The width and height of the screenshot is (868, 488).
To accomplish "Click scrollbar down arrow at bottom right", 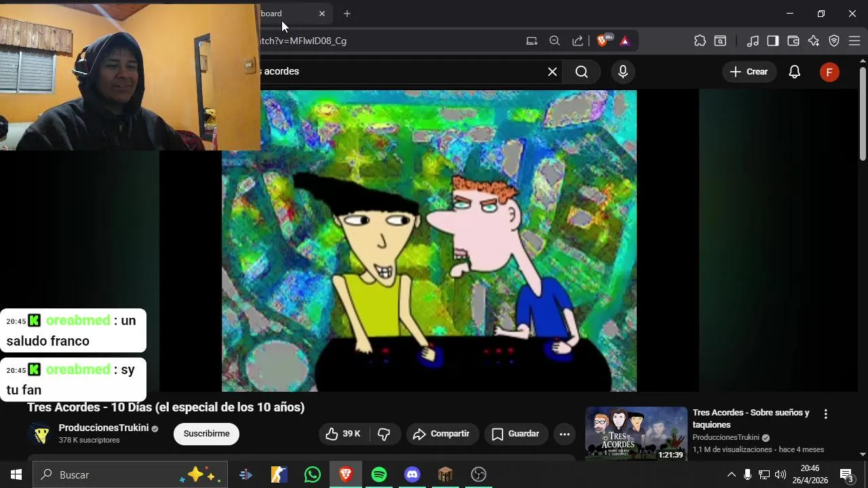I will (x=863, y=454).
